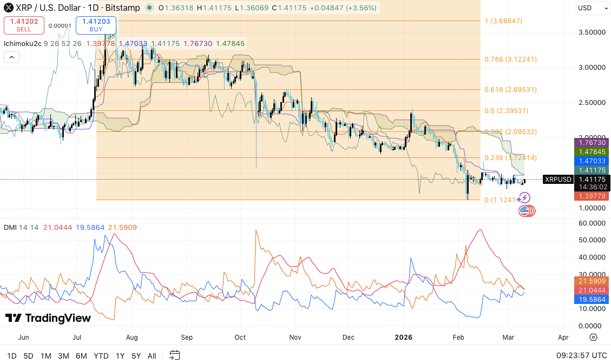
Task: Click the green market status dot
Action: 148,8
